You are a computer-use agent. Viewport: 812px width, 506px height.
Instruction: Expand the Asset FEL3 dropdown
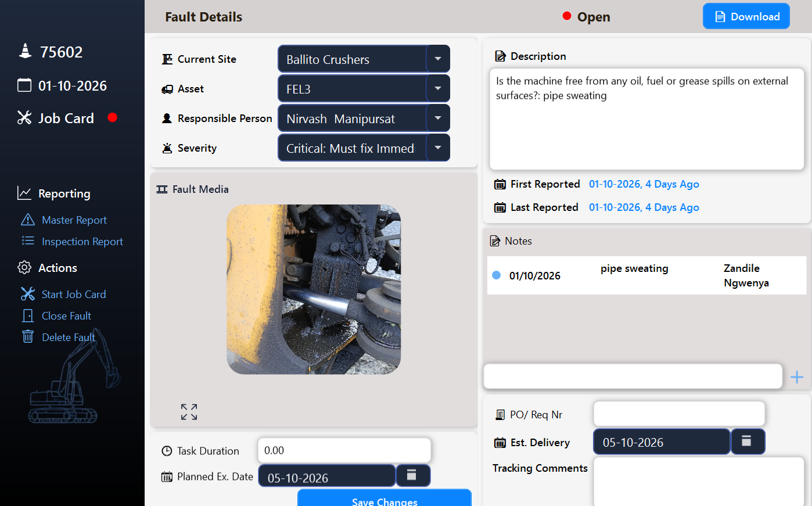coord(438,88)
